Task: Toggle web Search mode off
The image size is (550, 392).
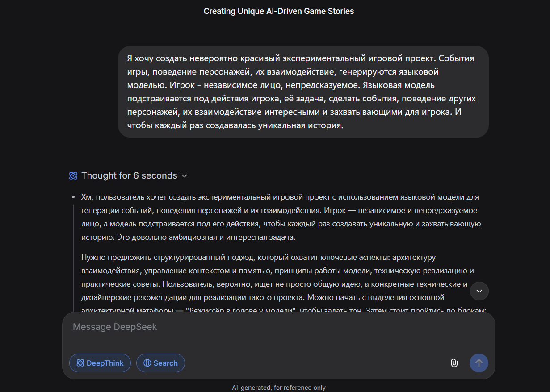Action: coord(160,363)
